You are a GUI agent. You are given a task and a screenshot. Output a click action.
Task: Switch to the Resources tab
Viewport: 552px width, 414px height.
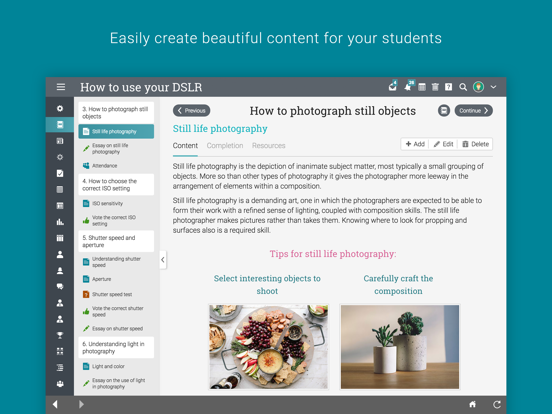[x=268, y=146]
